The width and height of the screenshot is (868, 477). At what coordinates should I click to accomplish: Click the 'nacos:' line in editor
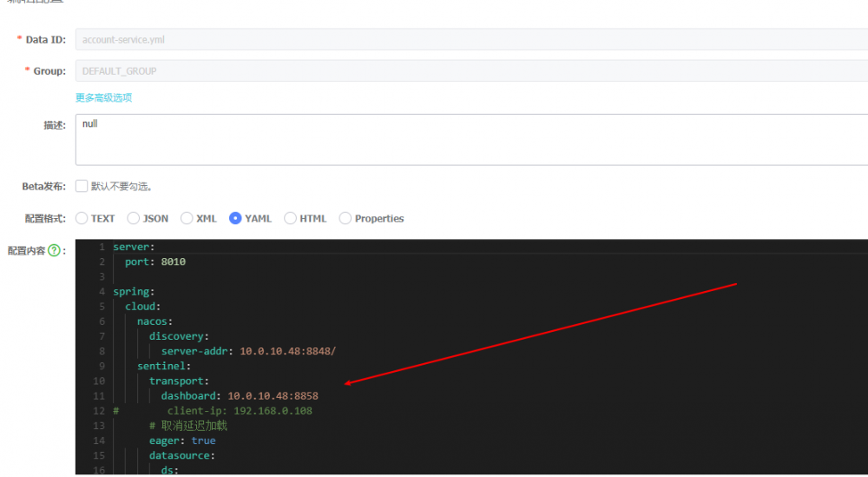[x=155, y=321]
